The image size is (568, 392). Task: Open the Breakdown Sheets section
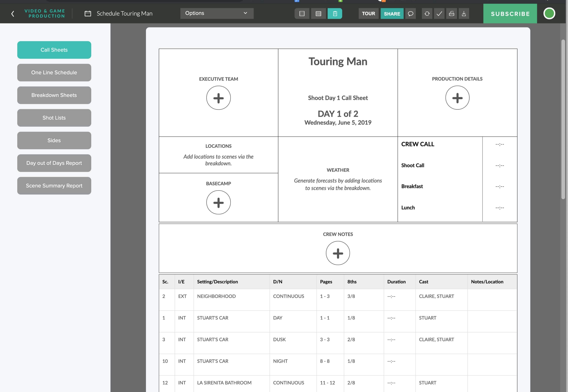pos(54,95)
